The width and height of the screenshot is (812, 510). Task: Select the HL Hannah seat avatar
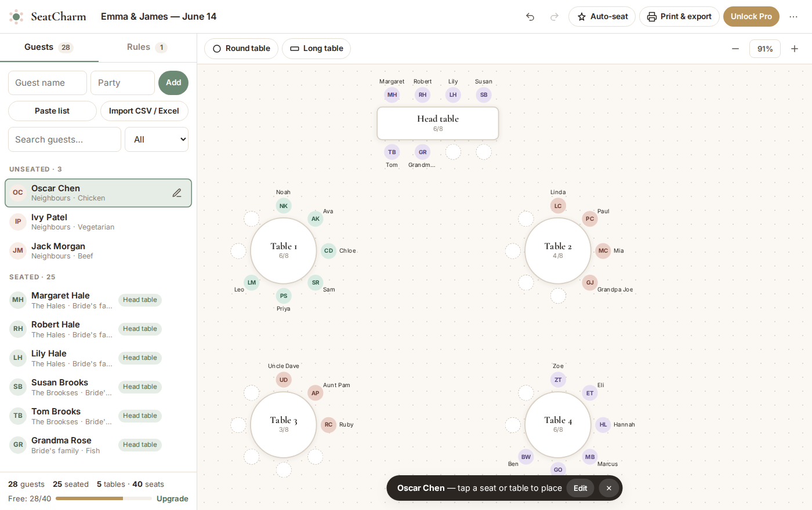tap(603, 425)
